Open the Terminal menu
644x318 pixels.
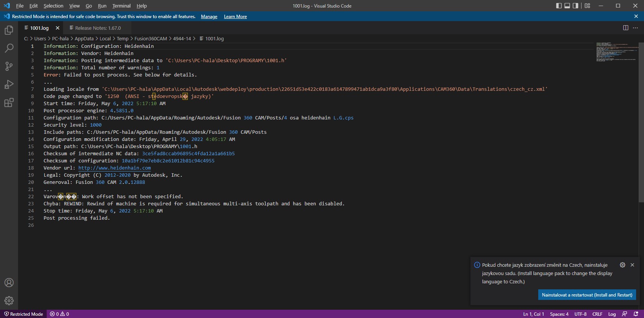click(121, 6)
